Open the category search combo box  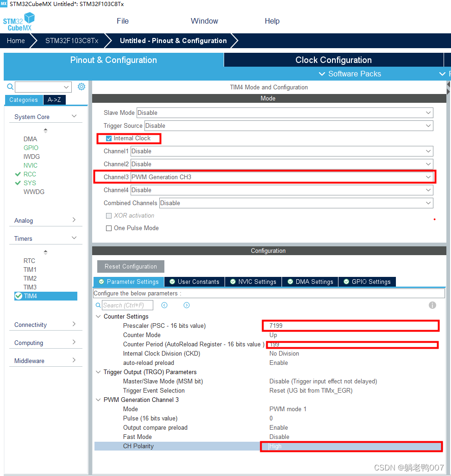[x=43, y=87]
